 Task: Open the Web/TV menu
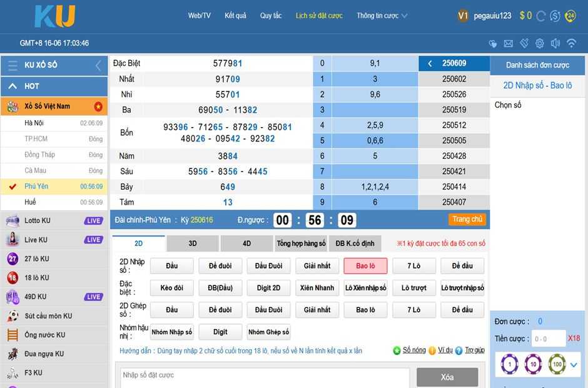(x=199, y=16)
